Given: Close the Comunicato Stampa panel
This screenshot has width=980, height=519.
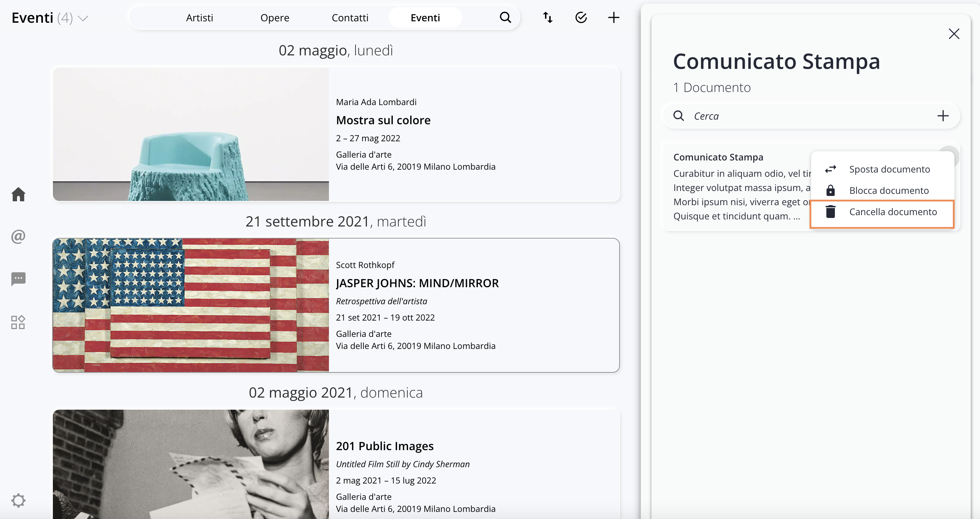Looking at the screenshot, I should click(954, 34).
